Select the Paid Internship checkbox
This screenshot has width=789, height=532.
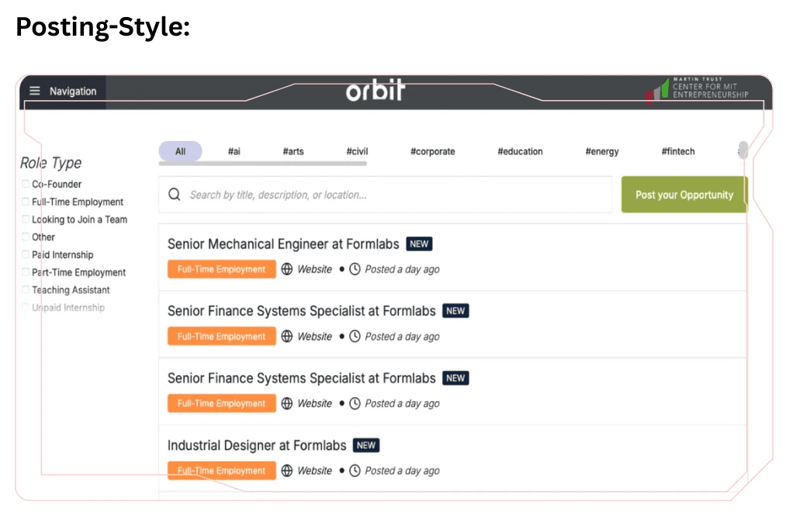click(26, 254)
